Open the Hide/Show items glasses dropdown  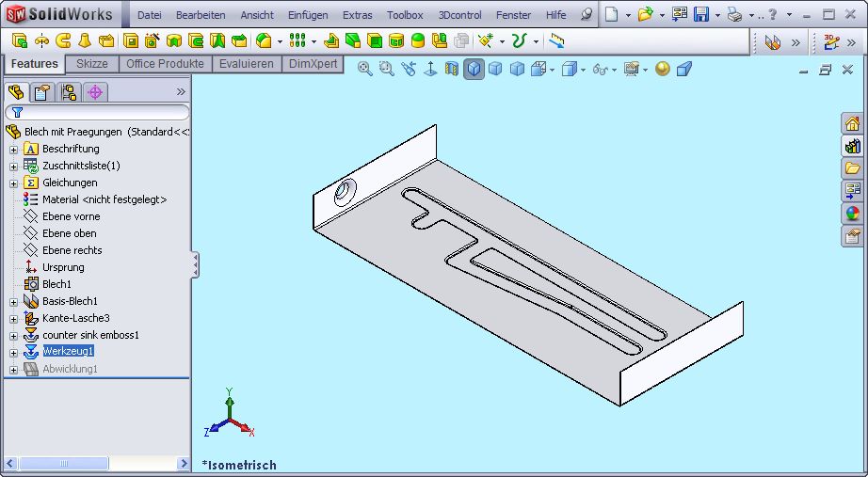point(601,69)
